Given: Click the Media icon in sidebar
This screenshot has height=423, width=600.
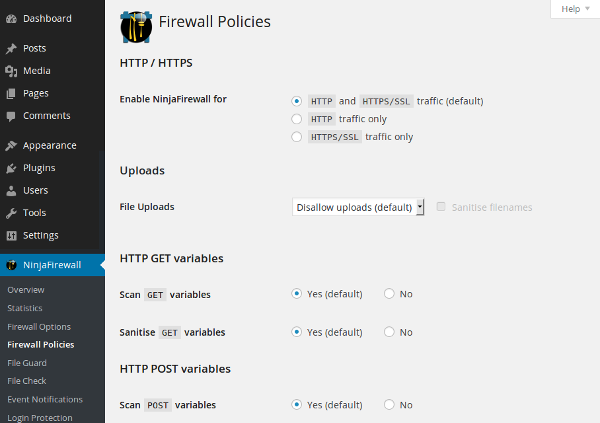Looking at the screenshot, I should coord(11,71).
